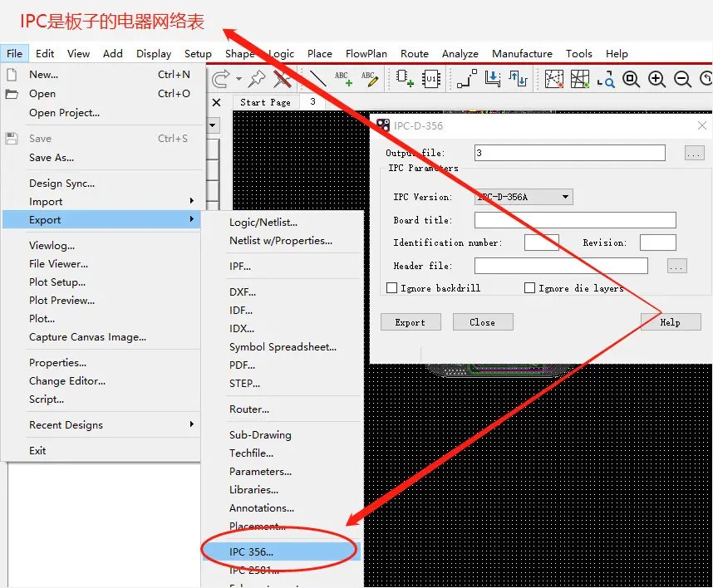Choose IPC 356... from Export submenu

click(x=282, y=551)
